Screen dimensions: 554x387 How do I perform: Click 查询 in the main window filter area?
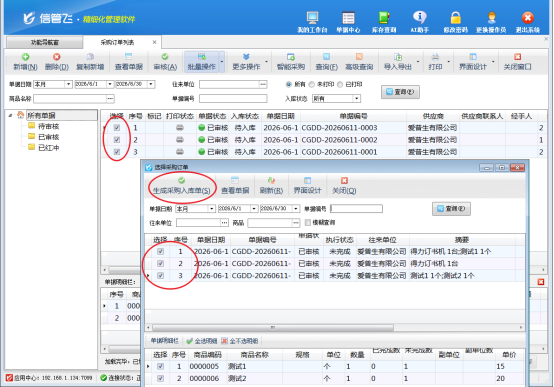tap(400, 92)
